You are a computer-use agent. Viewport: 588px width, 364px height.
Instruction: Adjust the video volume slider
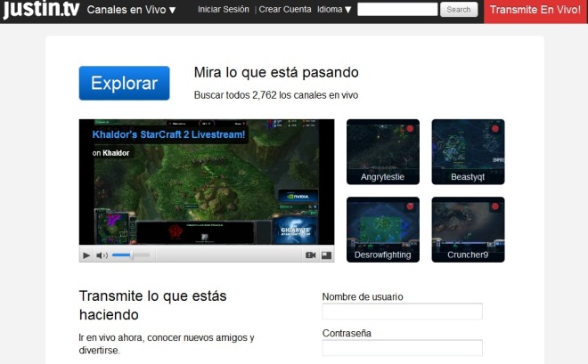coord(129,255)
